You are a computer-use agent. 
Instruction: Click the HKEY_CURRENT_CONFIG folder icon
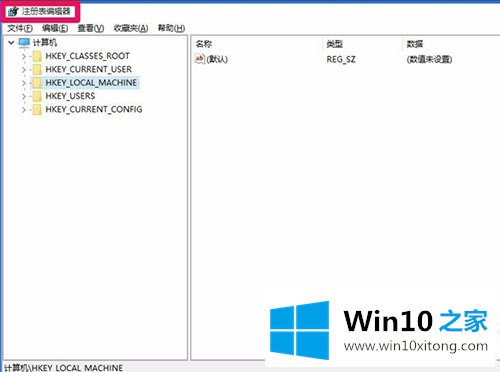(37, 110)
